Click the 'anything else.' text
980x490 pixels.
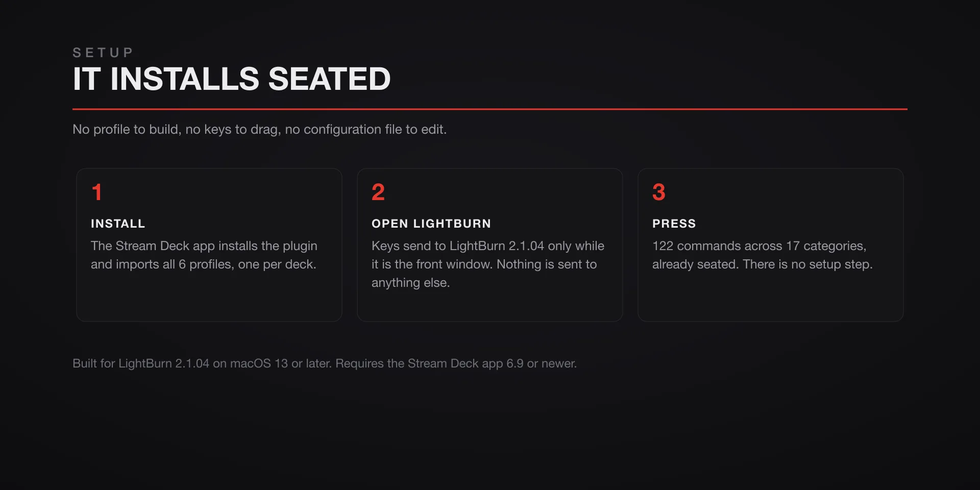pyautogui.click(x=410, y=283)
